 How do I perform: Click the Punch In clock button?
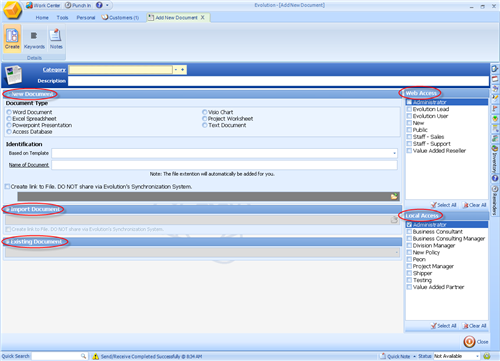pos(78,5)
